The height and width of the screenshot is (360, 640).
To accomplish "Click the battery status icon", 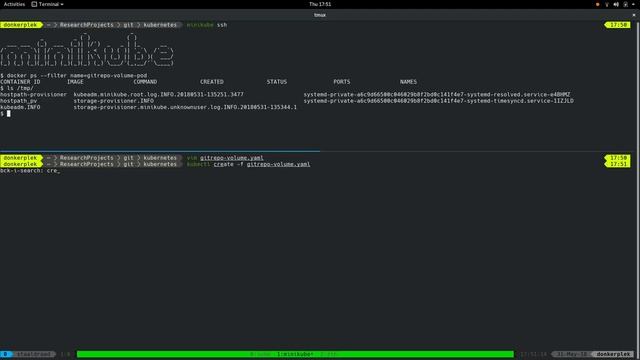I will pos(625,4).
